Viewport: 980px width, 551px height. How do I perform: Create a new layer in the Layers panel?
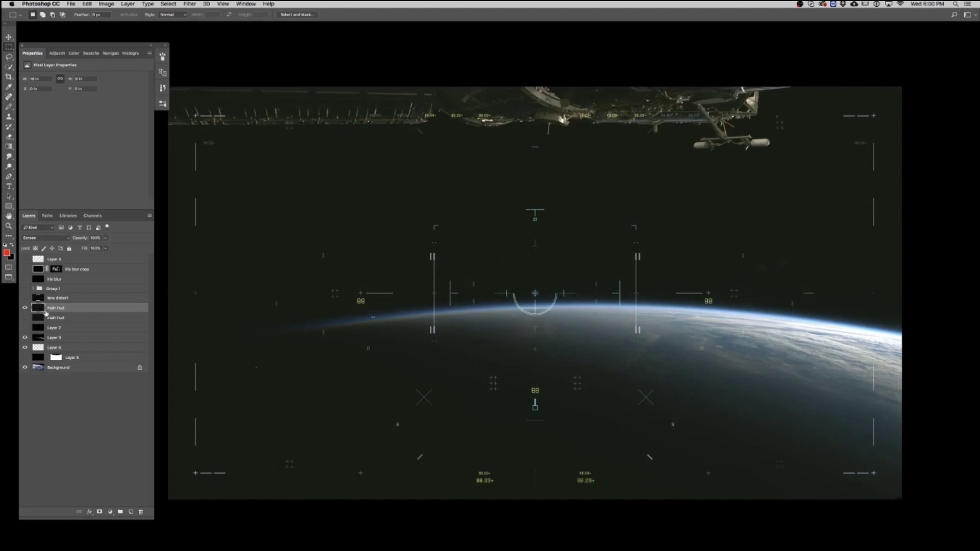(x=130, y=512)
